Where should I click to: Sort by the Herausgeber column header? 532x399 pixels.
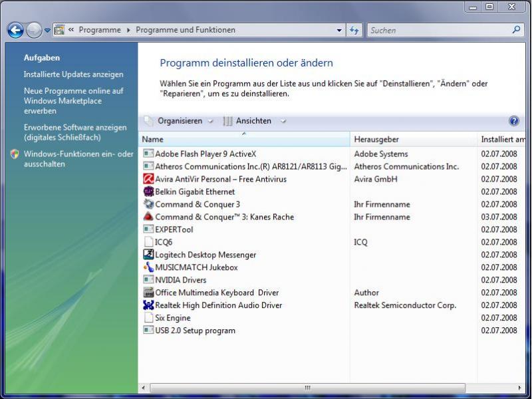(x=412, y=139)
